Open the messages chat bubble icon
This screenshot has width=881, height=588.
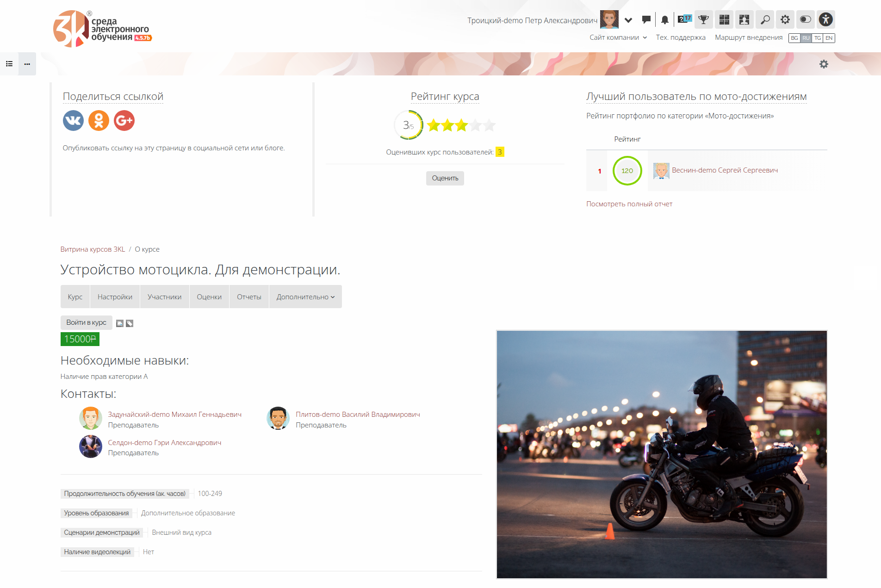646,19
